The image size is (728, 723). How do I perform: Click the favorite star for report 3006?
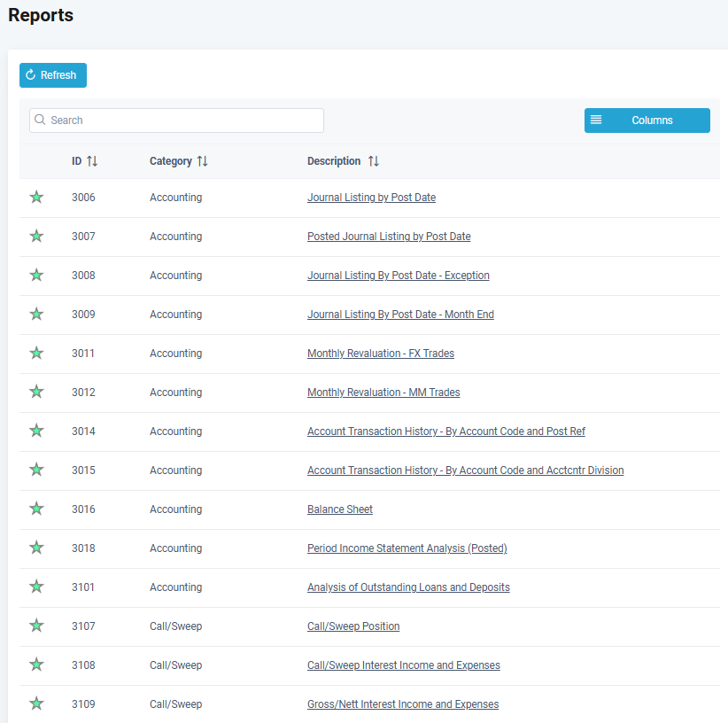(36, 198)
